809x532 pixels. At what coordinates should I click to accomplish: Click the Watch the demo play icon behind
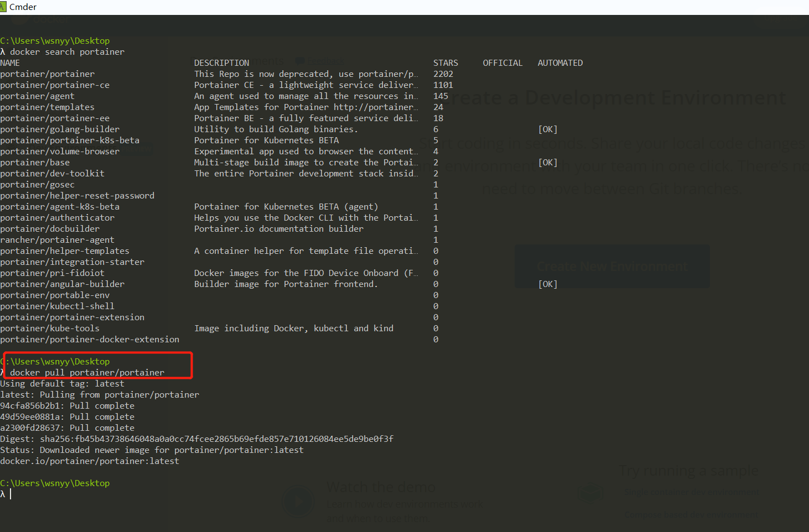tap(298, 502)
